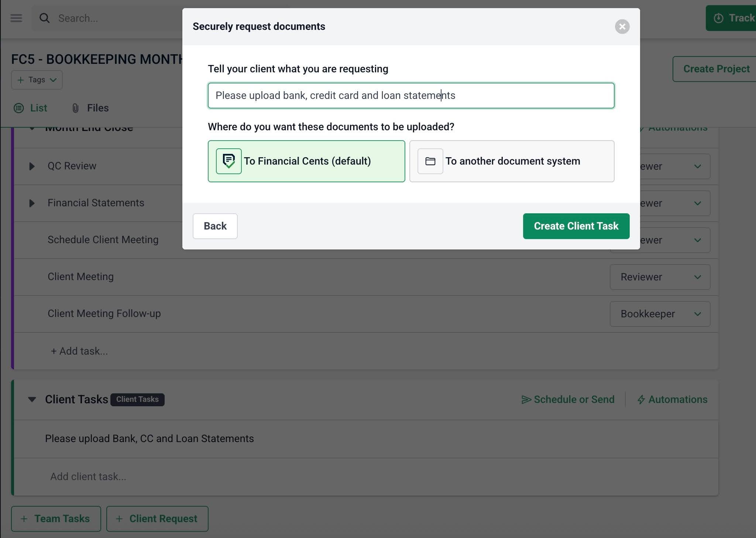The width and height of the screenshot is (756, 538).
Task: Click the Financial Cents logo icon
Action: pyautogui.click(x=229, y=161)
